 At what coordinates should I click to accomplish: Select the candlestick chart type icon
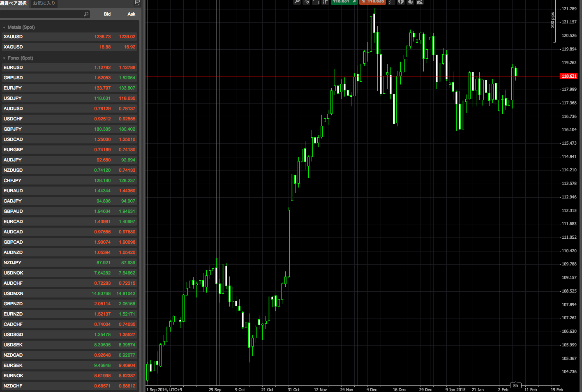325,2
